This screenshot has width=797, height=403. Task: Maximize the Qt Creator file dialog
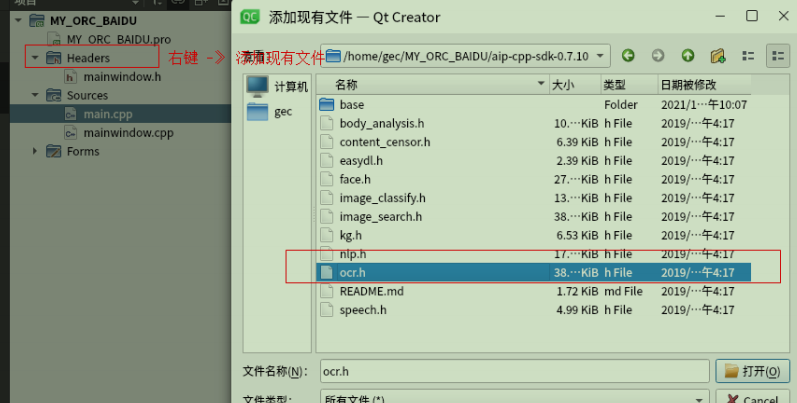click(x=752, y=16)
